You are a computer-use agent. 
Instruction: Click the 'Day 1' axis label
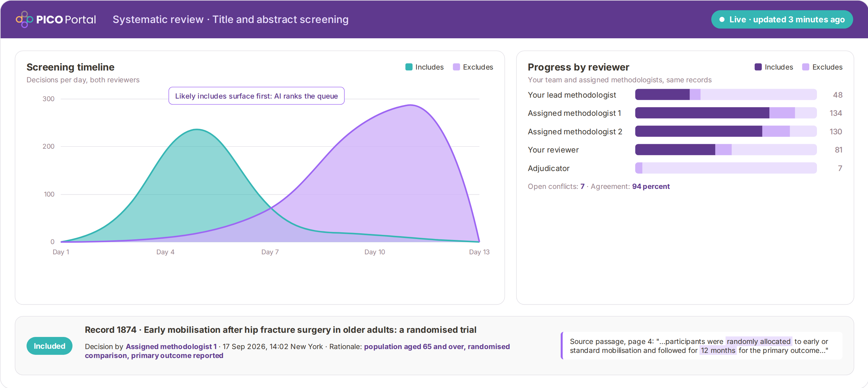click(61, 252)
